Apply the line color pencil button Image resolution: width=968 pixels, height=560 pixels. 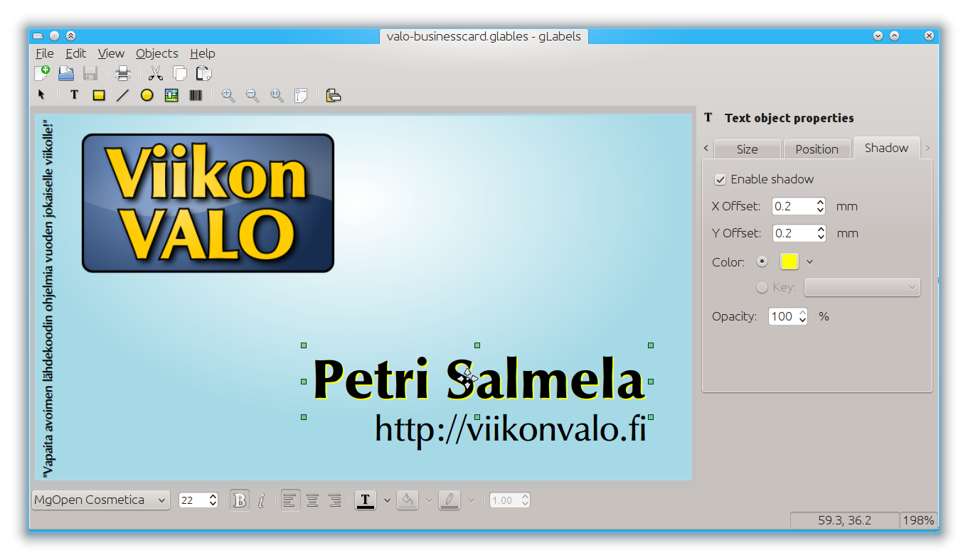[450, 500]
